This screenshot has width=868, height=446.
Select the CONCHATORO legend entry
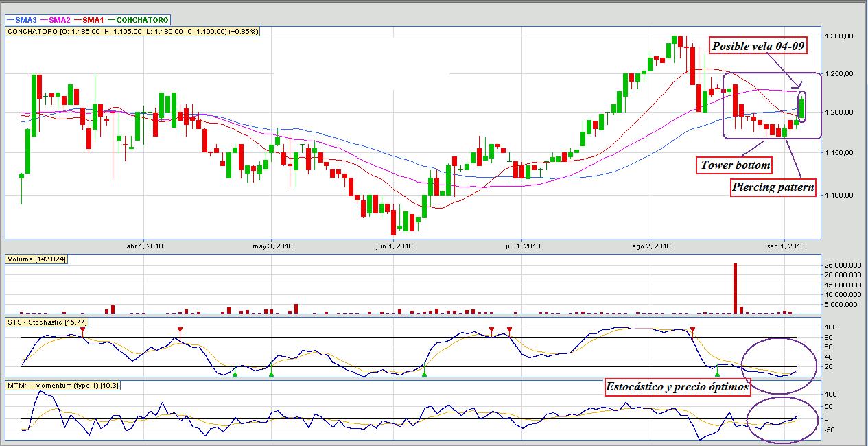[138, 21]
